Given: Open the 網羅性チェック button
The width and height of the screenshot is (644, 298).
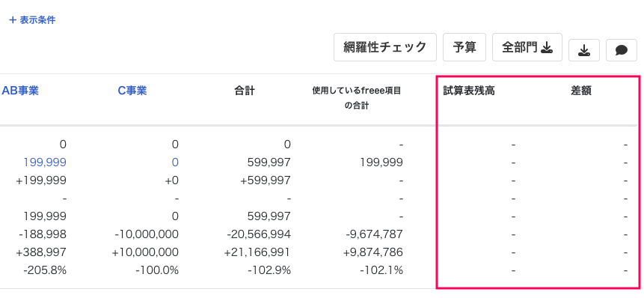Looking at the screenshot, I should [385, 47].
